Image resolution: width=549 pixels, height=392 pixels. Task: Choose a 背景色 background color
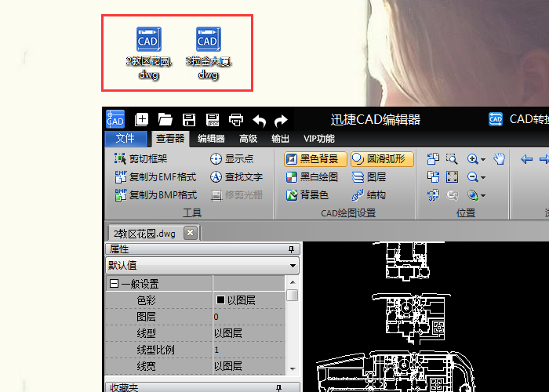tap(307, 195)
